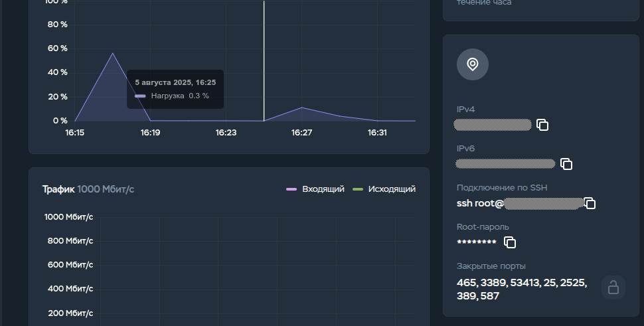The width and height of the screenshot is (644, 326).
Task: Click the 16:15 time axis label
Action: tap(74, 133)
